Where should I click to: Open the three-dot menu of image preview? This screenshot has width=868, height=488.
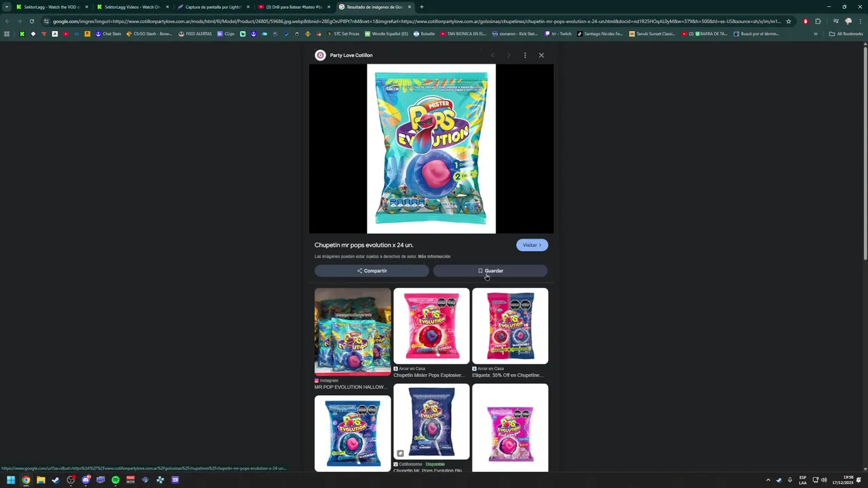point(525,55)
